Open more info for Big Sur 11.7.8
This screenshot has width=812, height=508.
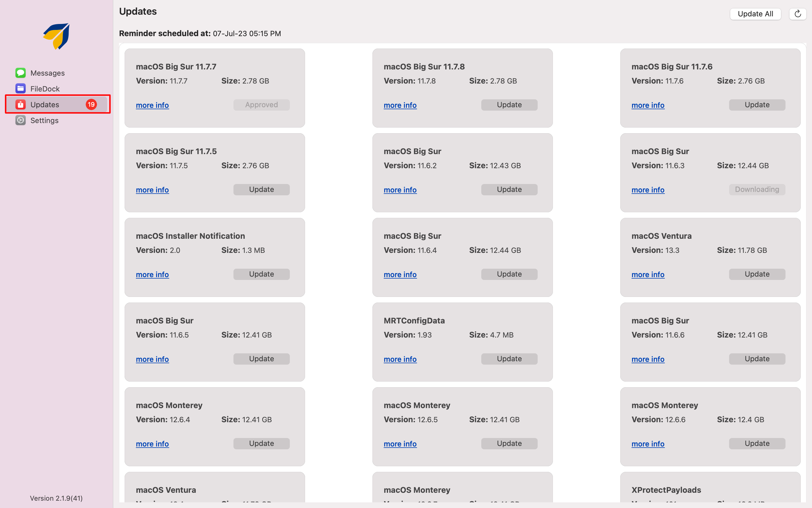[x=400, y=105]
